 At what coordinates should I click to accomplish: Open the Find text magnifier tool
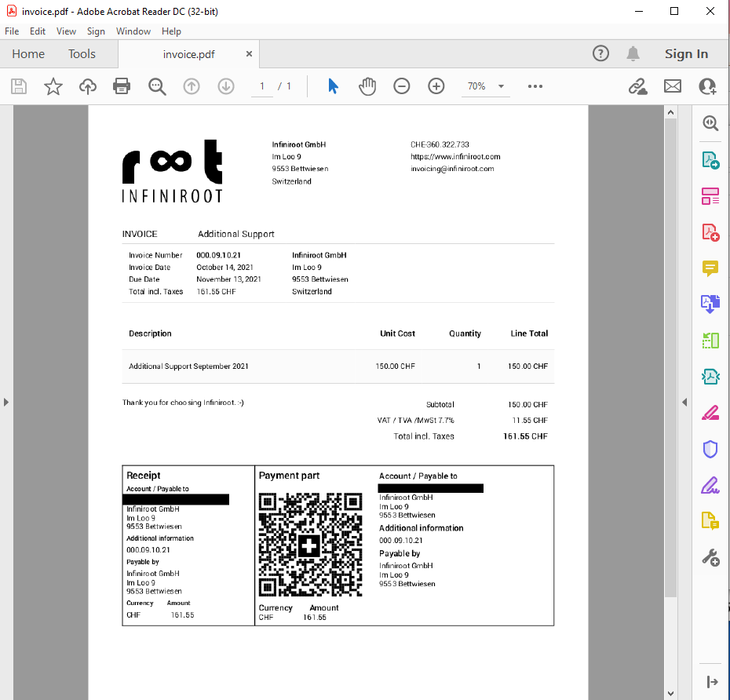pos(157,86)
